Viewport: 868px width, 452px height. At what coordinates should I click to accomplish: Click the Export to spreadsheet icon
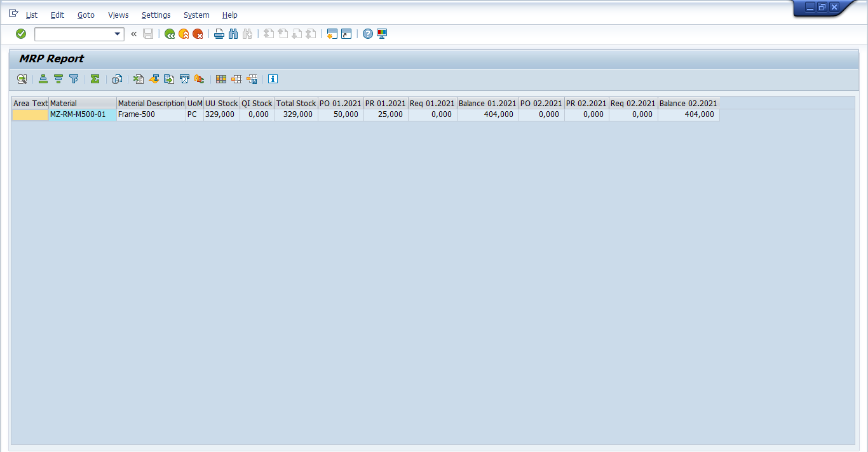pos(139,79)
